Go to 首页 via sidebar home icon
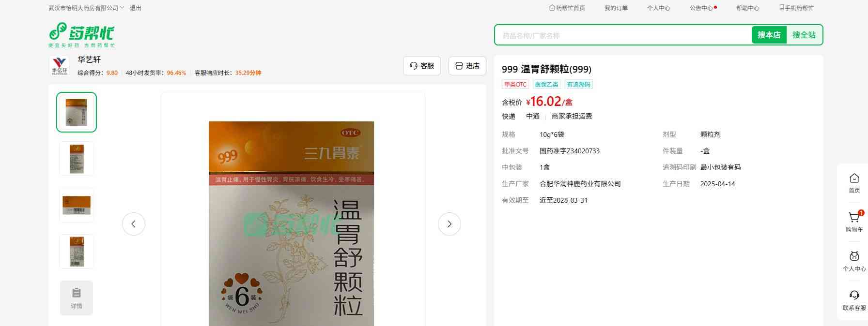Viewport: 868px width, 326px height. 854,178
